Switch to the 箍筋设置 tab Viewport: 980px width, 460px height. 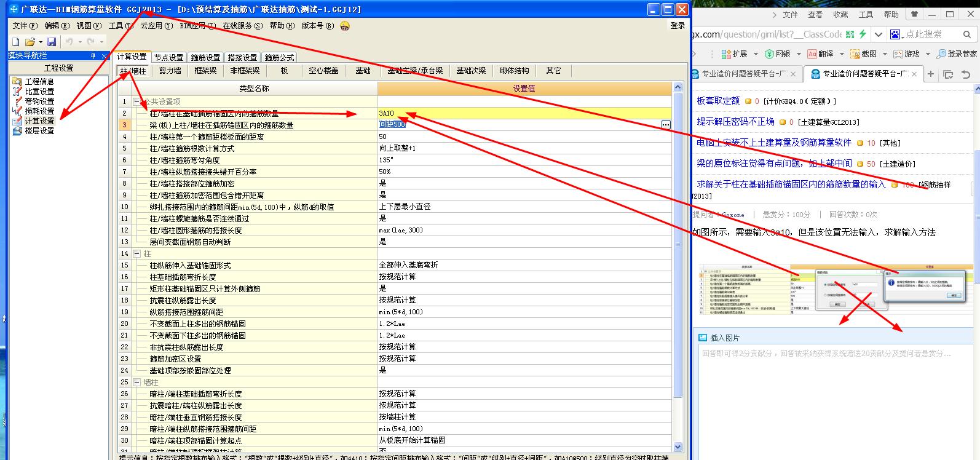coord(205,57)
